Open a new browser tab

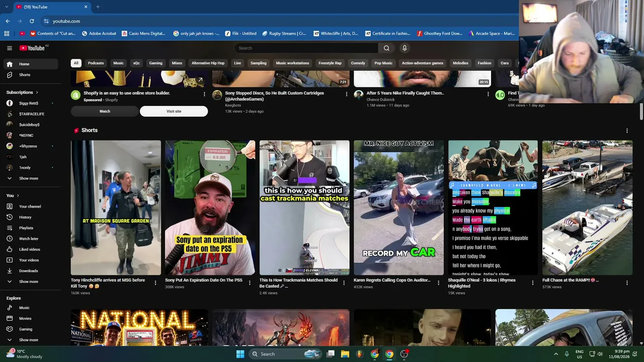click(x=98, y=7)
